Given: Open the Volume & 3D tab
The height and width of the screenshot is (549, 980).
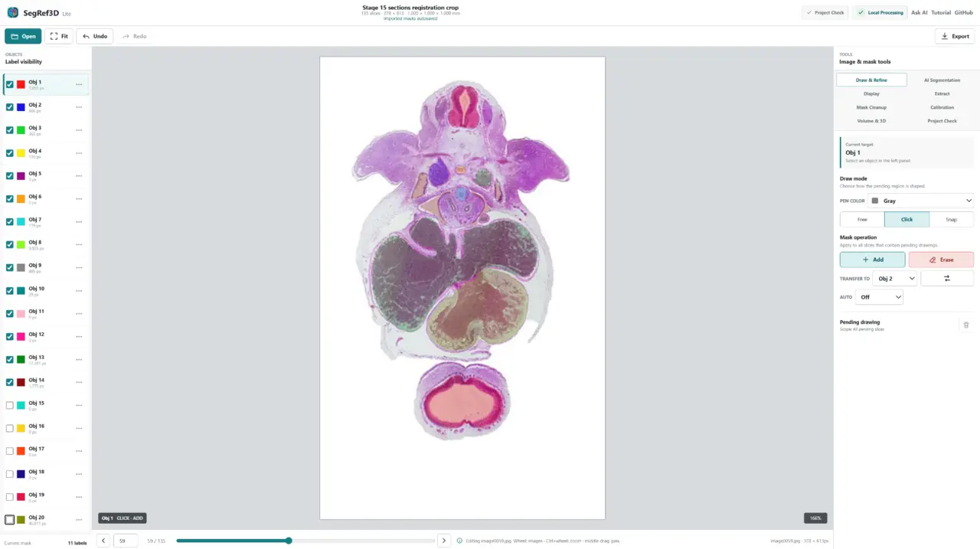Looking at the screenshot, I should 871,121.
